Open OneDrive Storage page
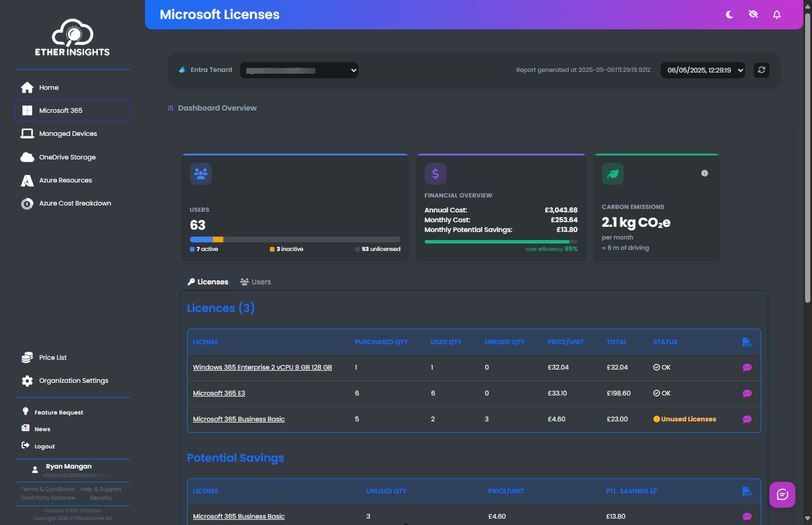Image resolution: width=812 pixels, height=525 pixels. pos(73,157)
